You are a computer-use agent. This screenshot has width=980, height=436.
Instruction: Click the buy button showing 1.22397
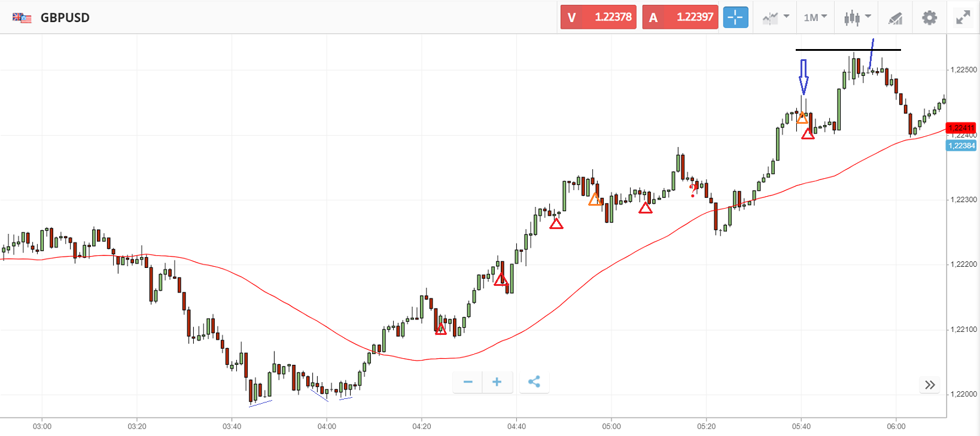tap(680, 17)
